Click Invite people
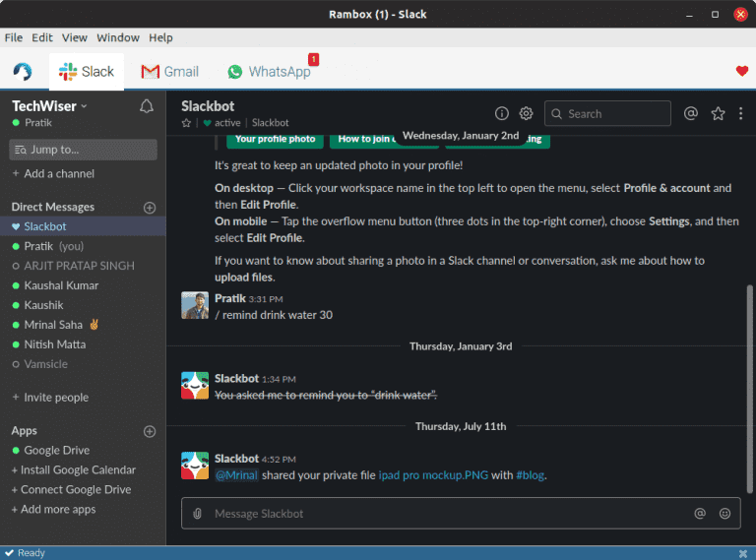Screen dimensions: 756x560 pos(50,398)
